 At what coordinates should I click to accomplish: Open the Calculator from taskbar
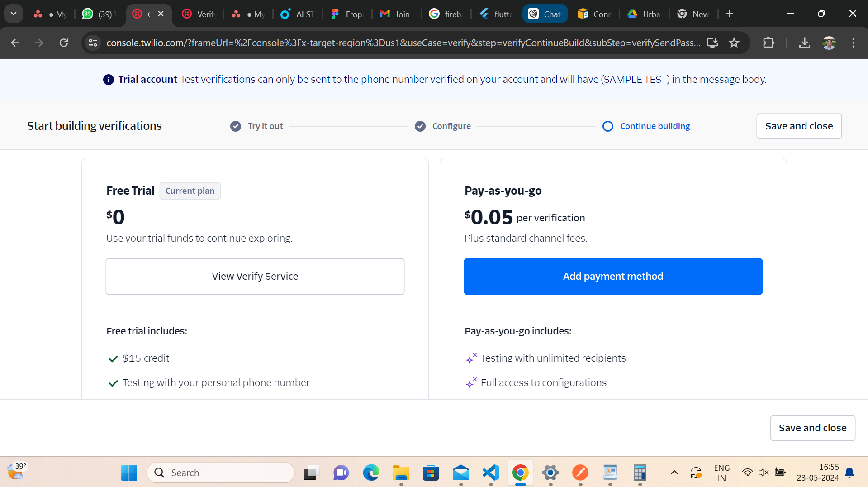640,473
